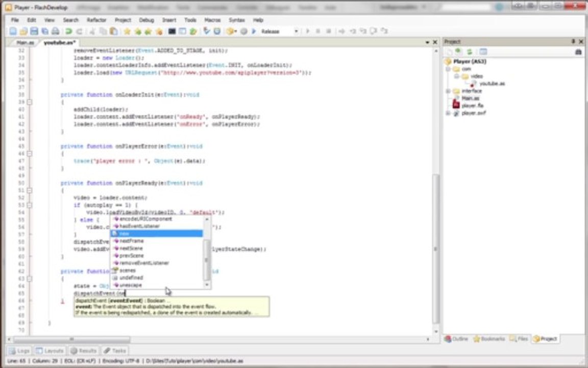Click the blue Test Project play icon
588x368 pixels.
(254, 31)
